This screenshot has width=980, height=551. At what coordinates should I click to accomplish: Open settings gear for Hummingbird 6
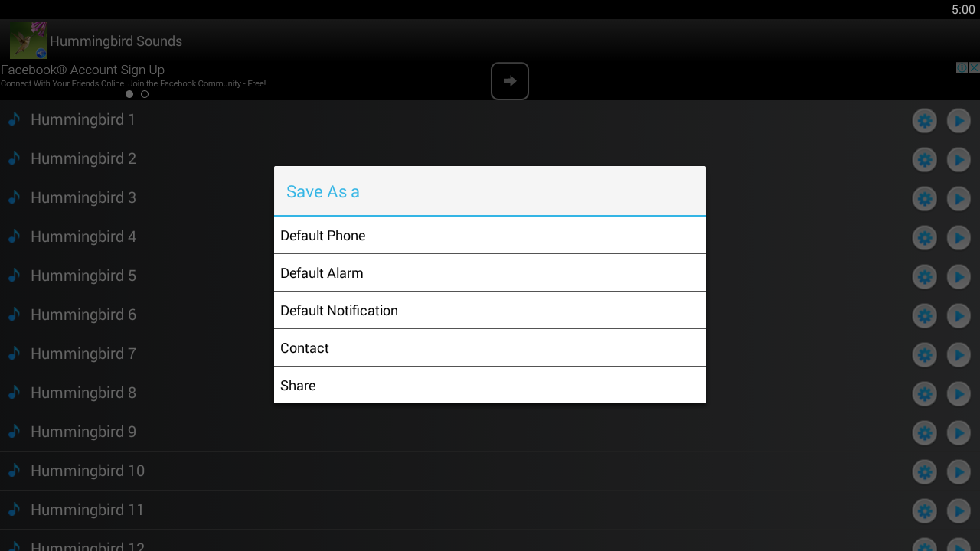(x=925, y=315)
